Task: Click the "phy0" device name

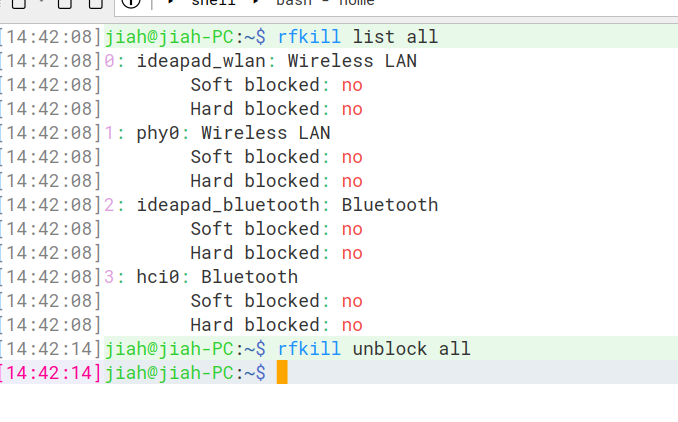Action: pos(160,133)
